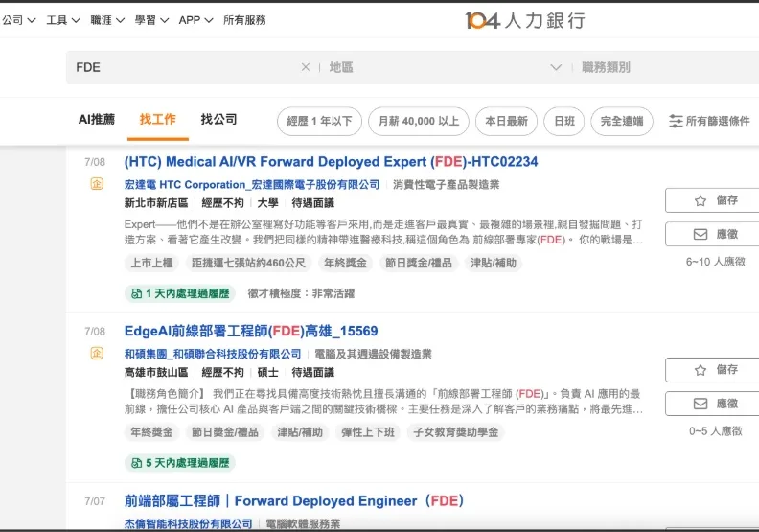Switch to the AI推薦 tab
The image size is (759, 532).
coord(97,119)
